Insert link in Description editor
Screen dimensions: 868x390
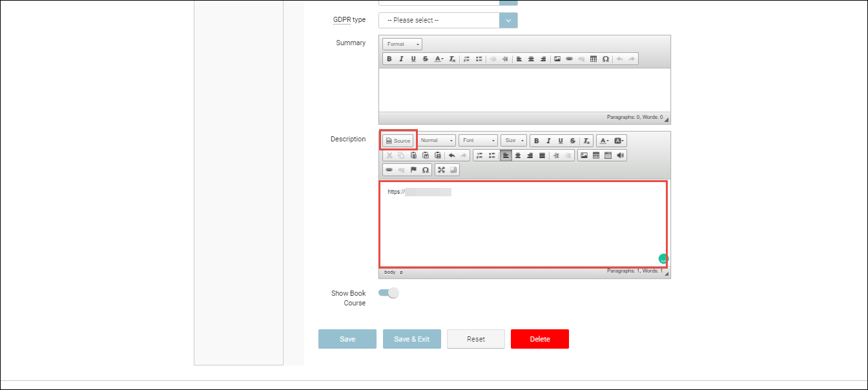click(389, 170)
